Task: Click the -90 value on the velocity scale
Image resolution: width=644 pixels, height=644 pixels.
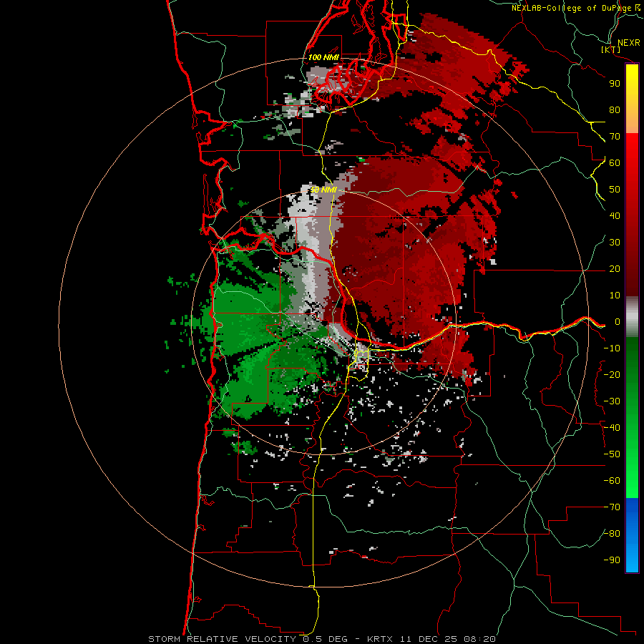Action: [612, 560]
